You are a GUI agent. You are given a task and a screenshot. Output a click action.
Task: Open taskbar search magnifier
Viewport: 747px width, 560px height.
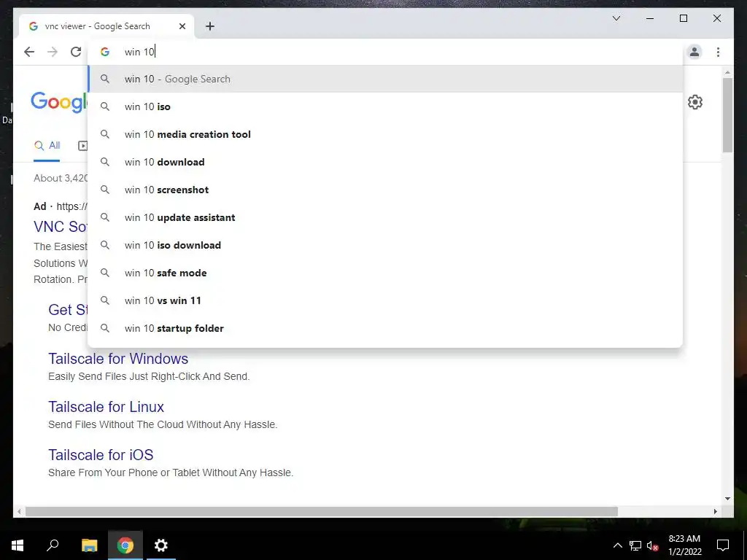tap(53, 545)
